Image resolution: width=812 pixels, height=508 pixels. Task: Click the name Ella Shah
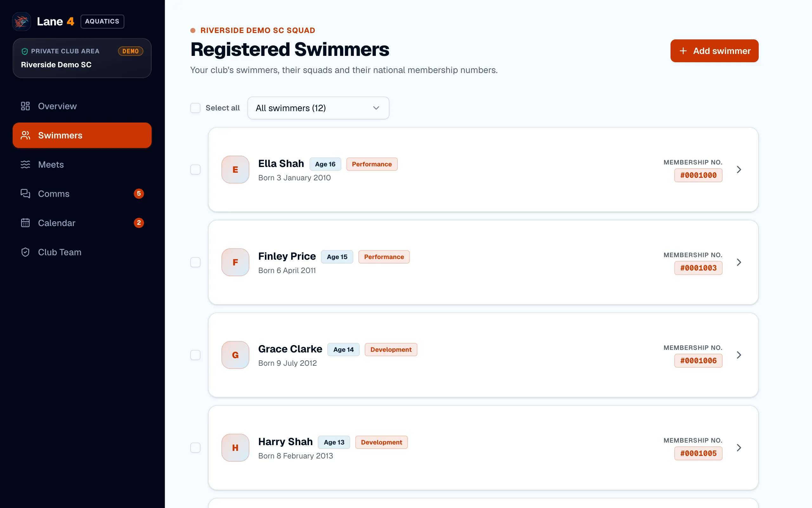coord(281,164)
